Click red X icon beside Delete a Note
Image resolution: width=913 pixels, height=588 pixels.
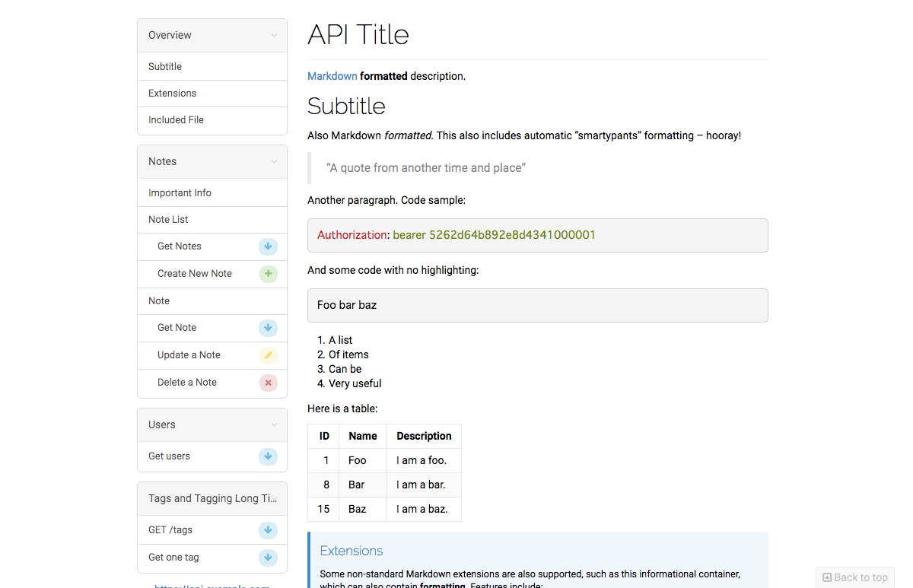[268, 383]
